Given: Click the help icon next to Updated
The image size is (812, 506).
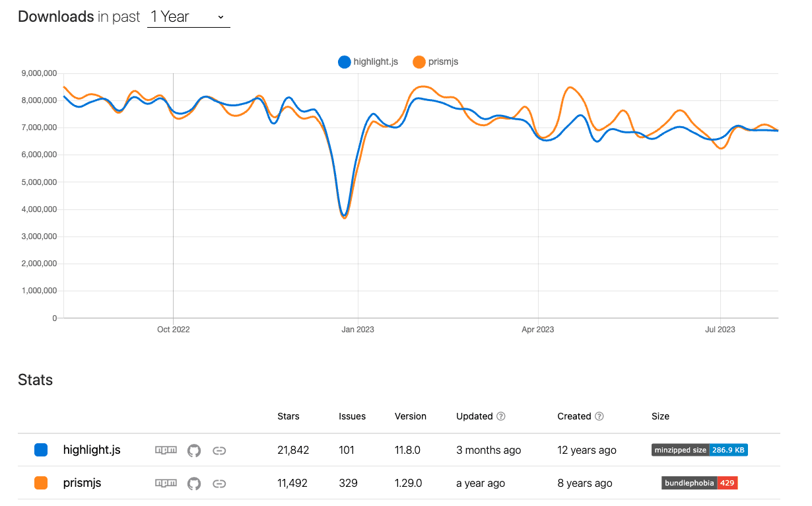Looking at the screenshot, I should pyautogui.click(x=501, y=416).
